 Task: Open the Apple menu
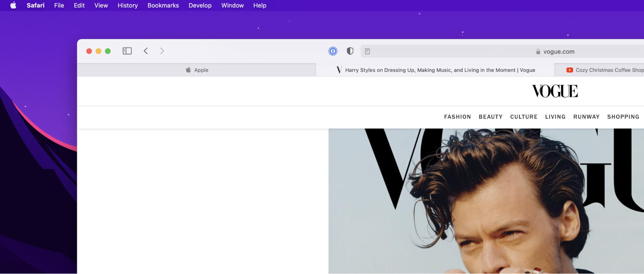13,5
